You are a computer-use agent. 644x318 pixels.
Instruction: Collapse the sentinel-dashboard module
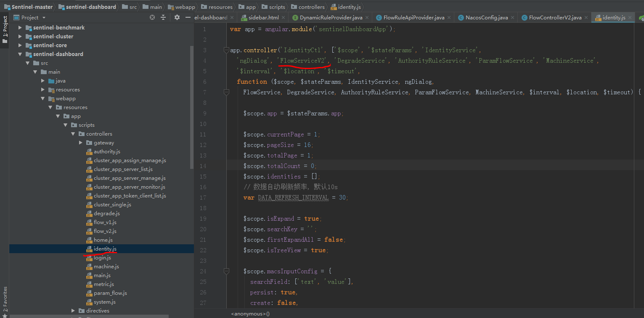(20, 54)
